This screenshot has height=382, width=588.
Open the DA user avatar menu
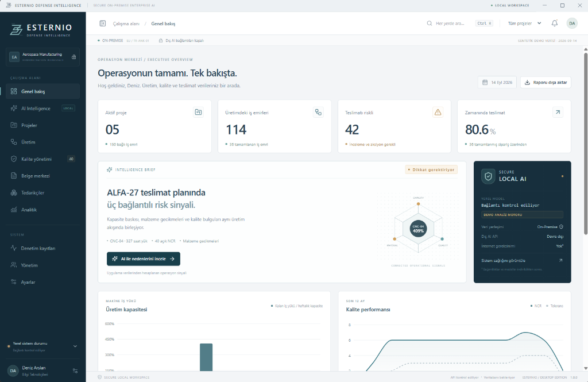[572, 24]
